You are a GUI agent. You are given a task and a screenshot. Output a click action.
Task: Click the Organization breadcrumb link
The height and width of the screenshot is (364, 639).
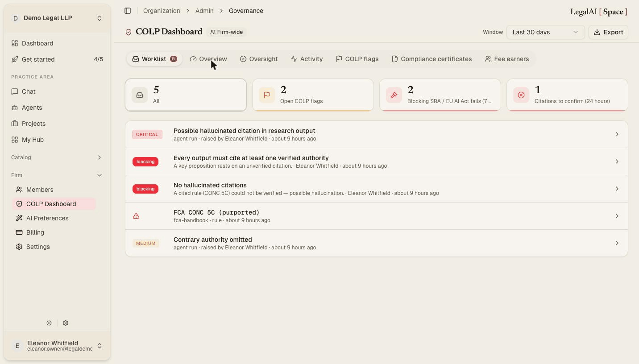(162, 11)
